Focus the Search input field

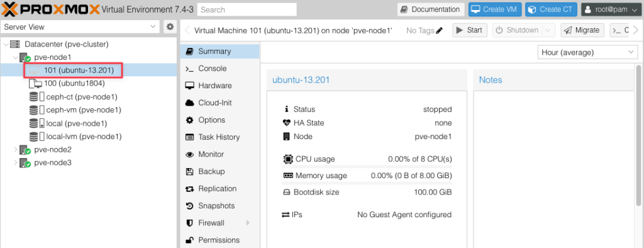click(x=247, y=9)
